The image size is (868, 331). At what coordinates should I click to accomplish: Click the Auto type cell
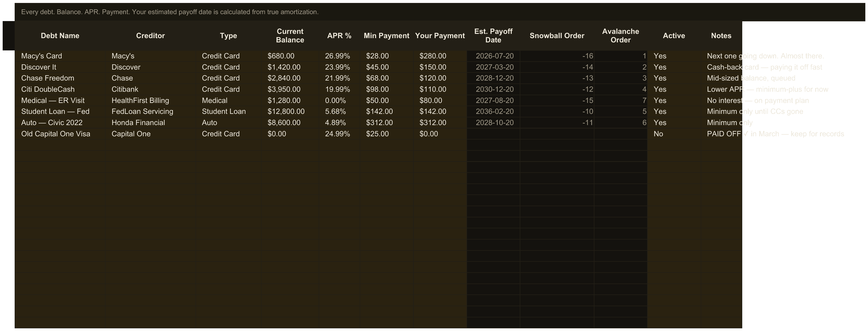[x=229, y=123]
